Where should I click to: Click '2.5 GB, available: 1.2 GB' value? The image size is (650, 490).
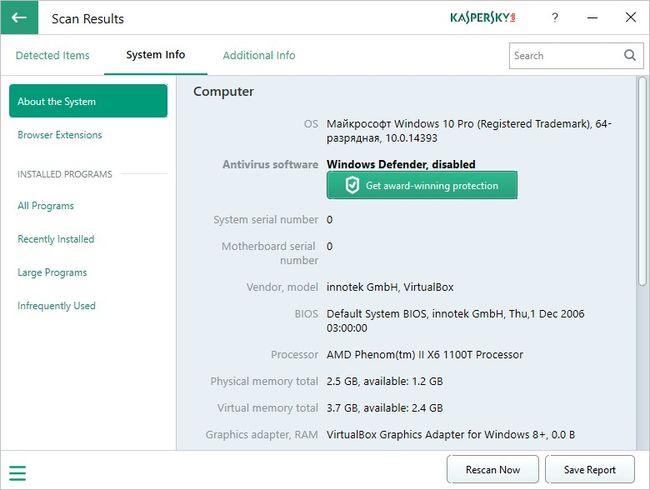coord(384,381)
